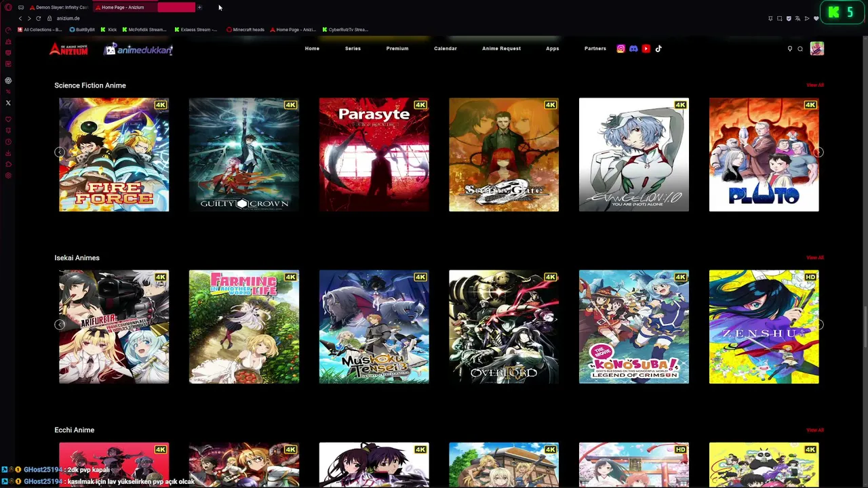Open the Overlord poster
868x488 pixels.
pyautogui.click(x=504, y=327)
